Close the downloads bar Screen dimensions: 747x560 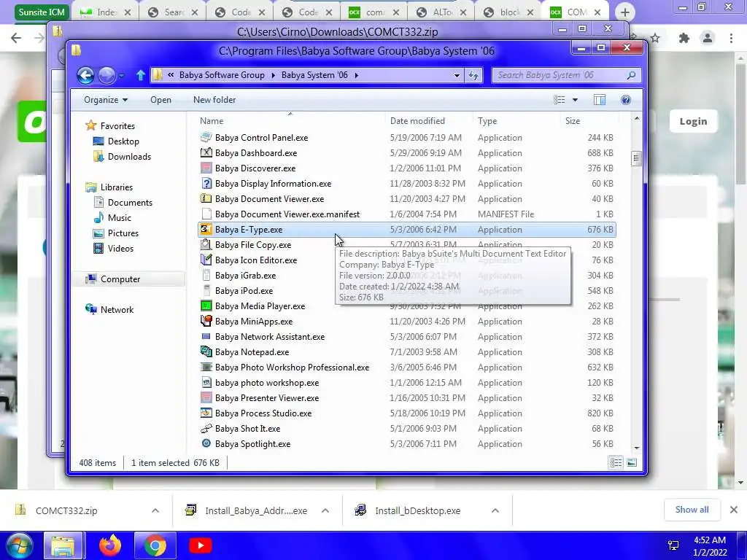(734, 510)
